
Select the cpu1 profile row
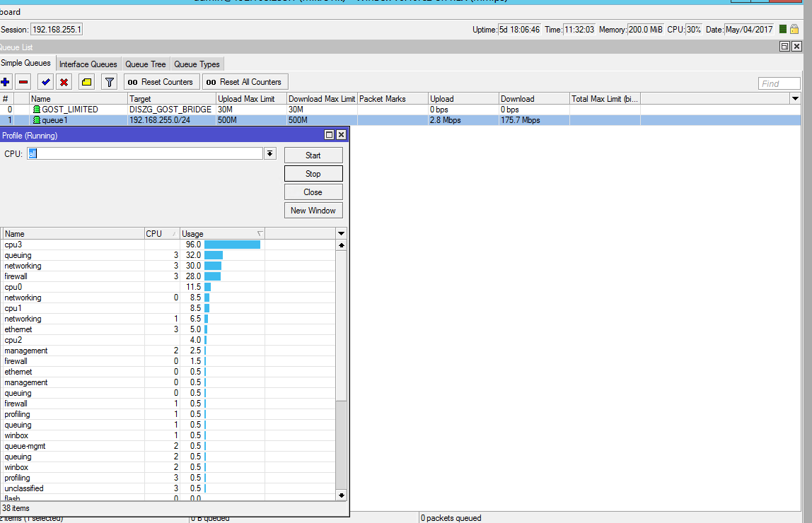click(169, 308)
